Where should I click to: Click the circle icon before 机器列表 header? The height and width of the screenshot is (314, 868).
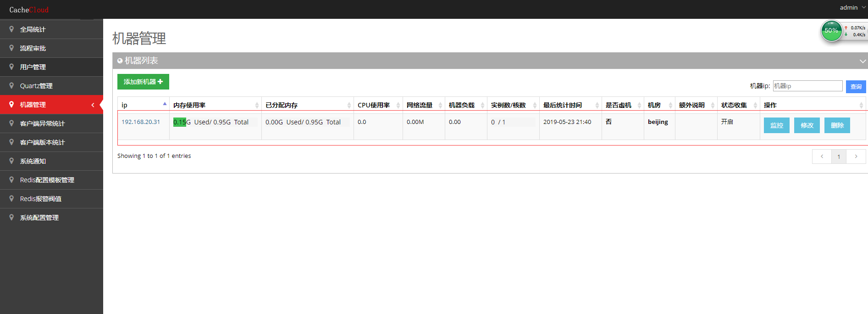(120, 61)
